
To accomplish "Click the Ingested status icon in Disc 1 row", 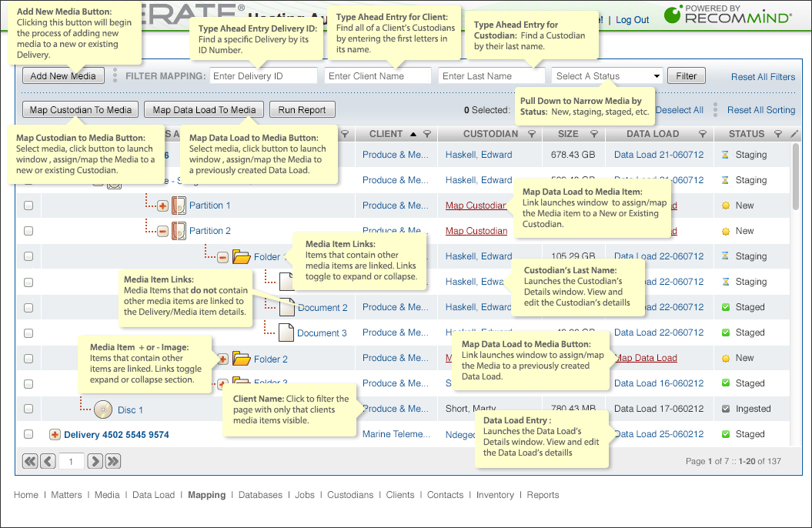I will [726, 409].
